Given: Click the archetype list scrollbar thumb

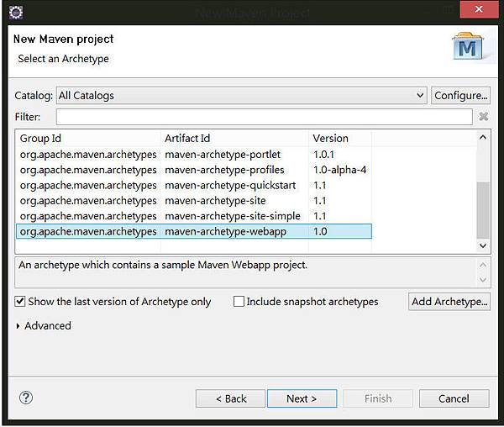Looking at the screenshot, I should [x=483, y=210].
